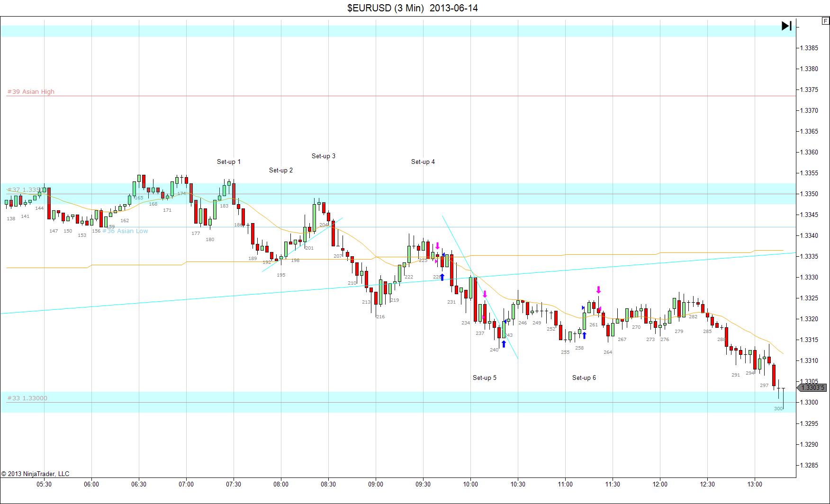Click the bar number label 291
This screenshot has height=504, width=830.
click(x=736, y=375)
